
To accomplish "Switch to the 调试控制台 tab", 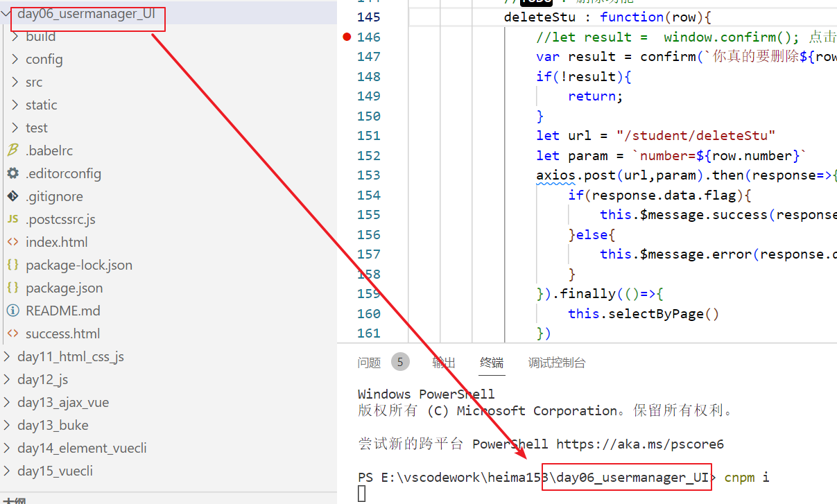I will [556, 363].
